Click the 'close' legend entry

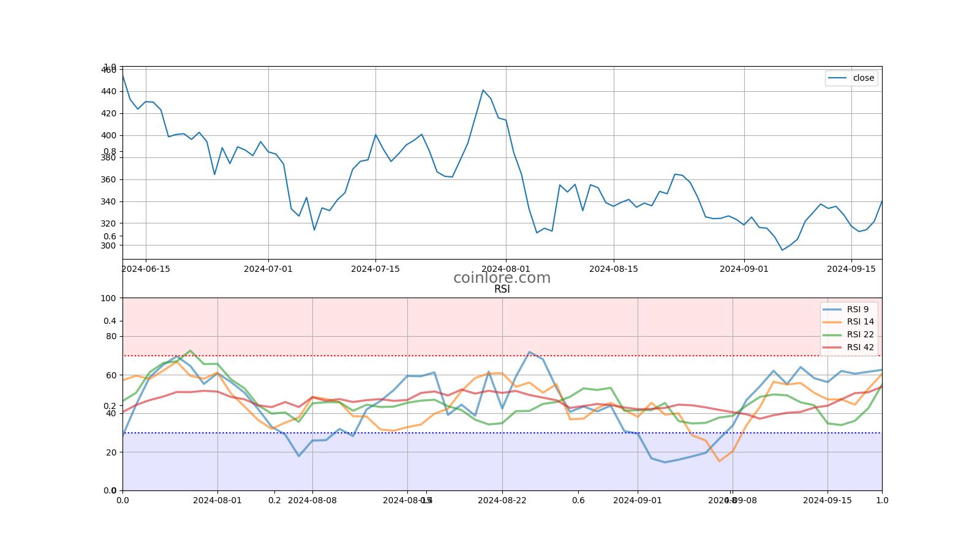click(851, 78)
